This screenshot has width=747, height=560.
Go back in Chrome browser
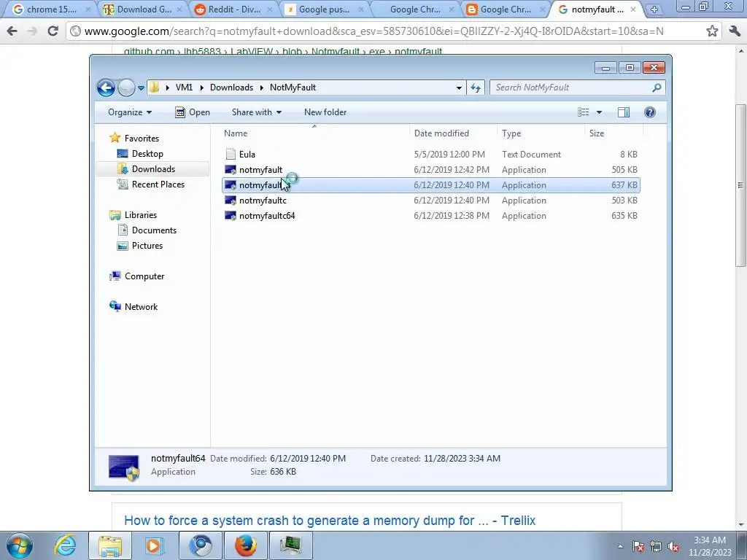[12, 31]
